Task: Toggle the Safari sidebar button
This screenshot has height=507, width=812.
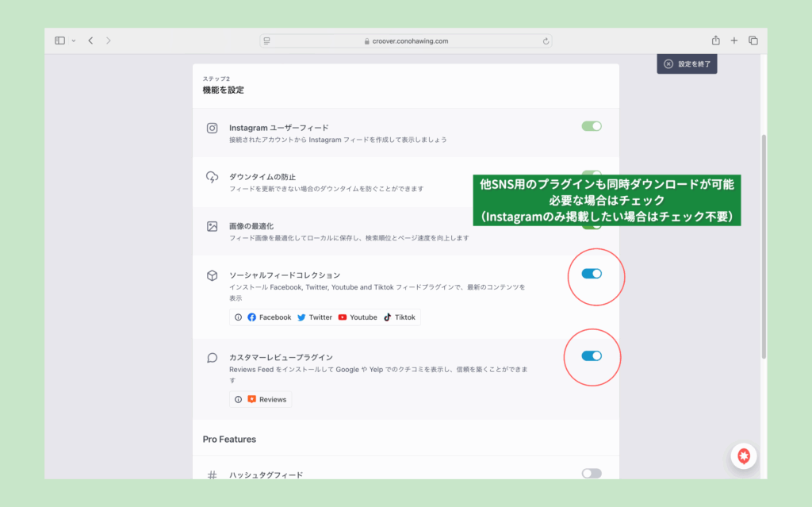Action: pyautogui.click(x=59, y=40)
